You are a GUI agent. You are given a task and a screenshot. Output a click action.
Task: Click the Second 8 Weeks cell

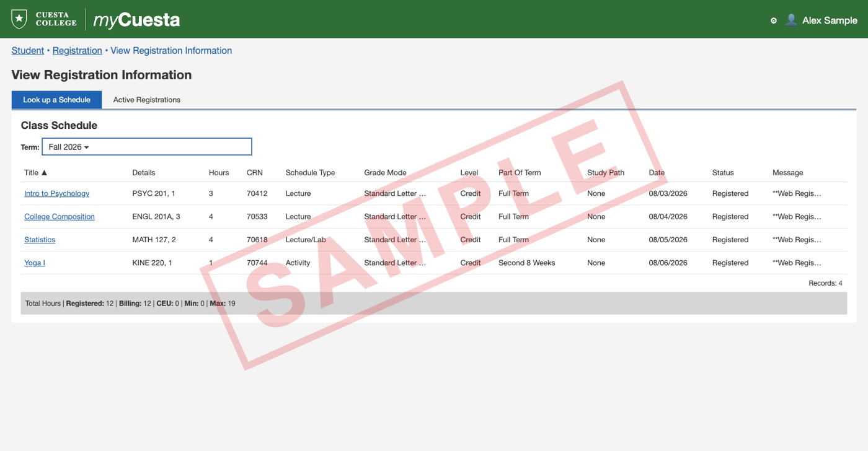pyautogui.click(x=527, y=263)
